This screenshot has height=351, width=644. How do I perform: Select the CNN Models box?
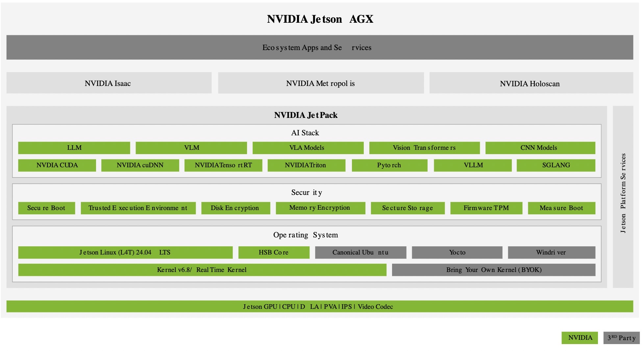540,148
